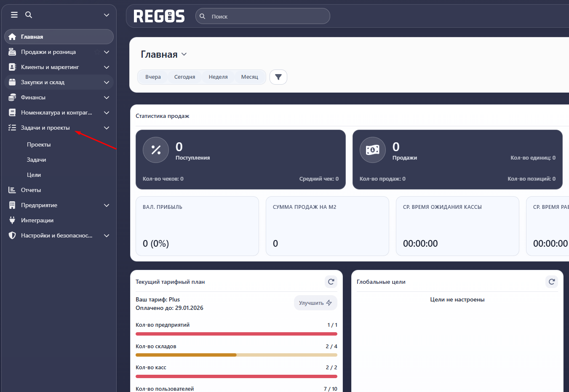Viewport: 569px width, 392px height.
Task: Click the Finance coins icon
Action: [12, 97]
